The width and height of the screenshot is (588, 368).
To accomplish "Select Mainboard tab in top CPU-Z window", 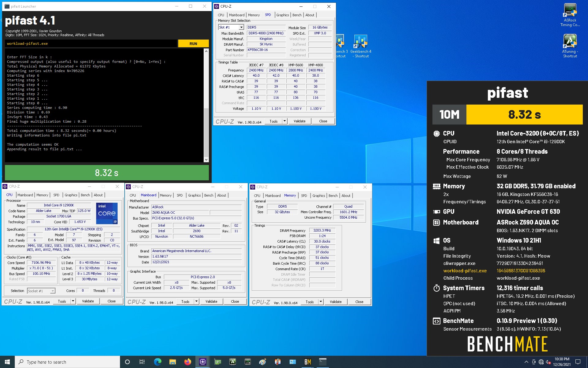I will [237, 15].
